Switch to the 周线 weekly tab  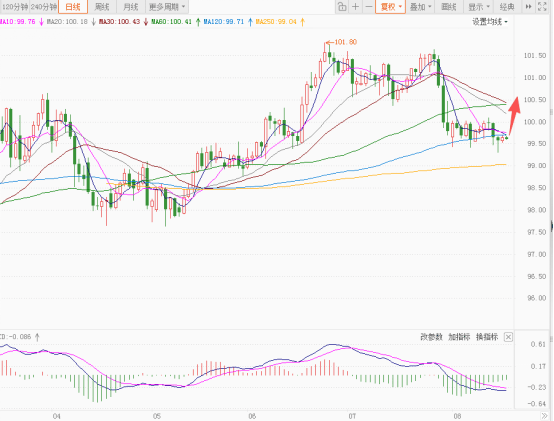point(102,7)
